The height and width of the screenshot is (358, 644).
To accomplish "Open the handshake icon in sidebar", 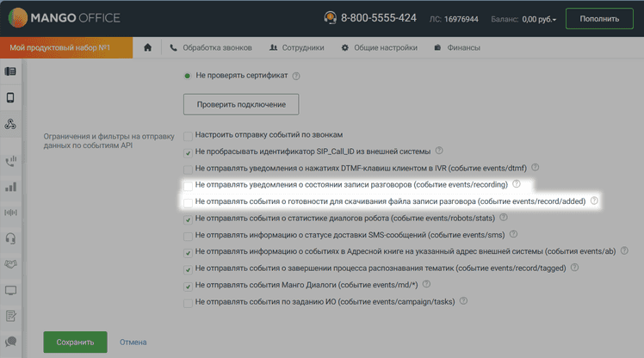I will coord(11,264).
